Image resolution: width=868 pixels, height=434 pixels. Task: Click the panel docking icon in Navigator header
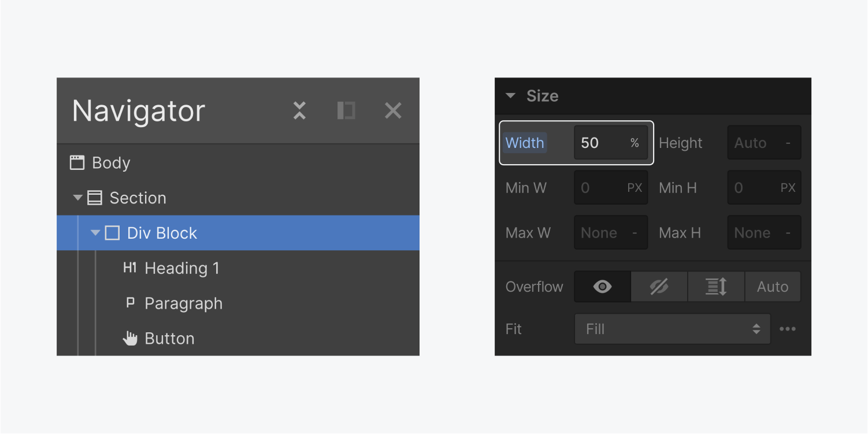click(346, 110)
